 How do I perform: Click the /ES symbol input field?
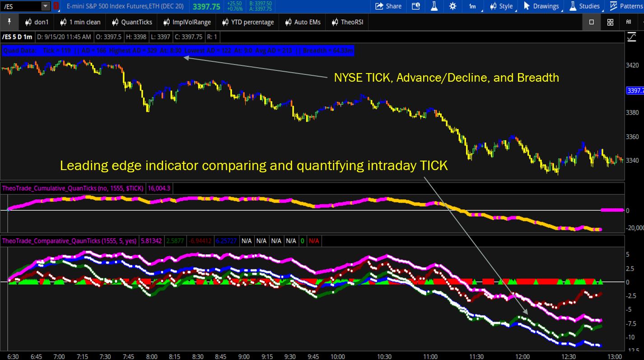click(x=21, y=6)
